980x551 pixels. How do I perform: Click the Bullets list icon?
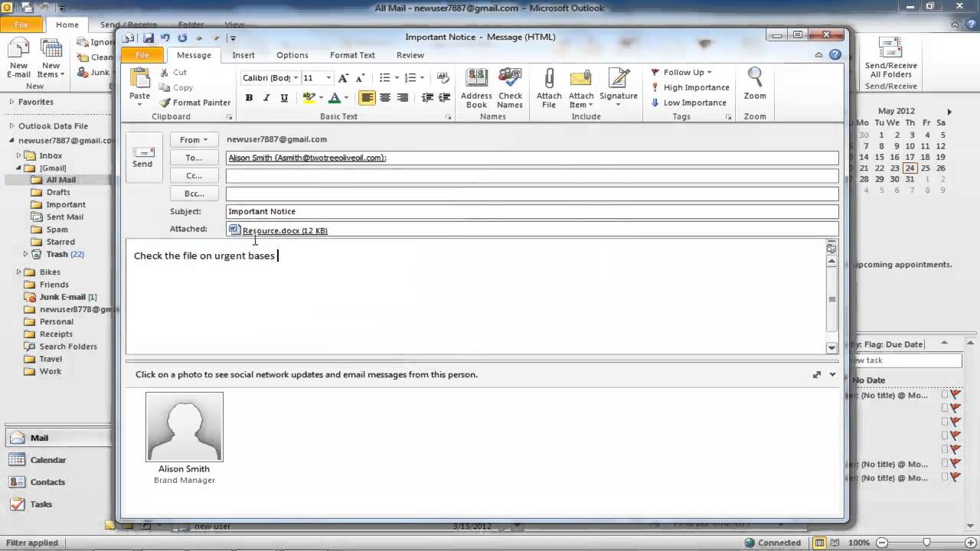[x=385, y=78]
